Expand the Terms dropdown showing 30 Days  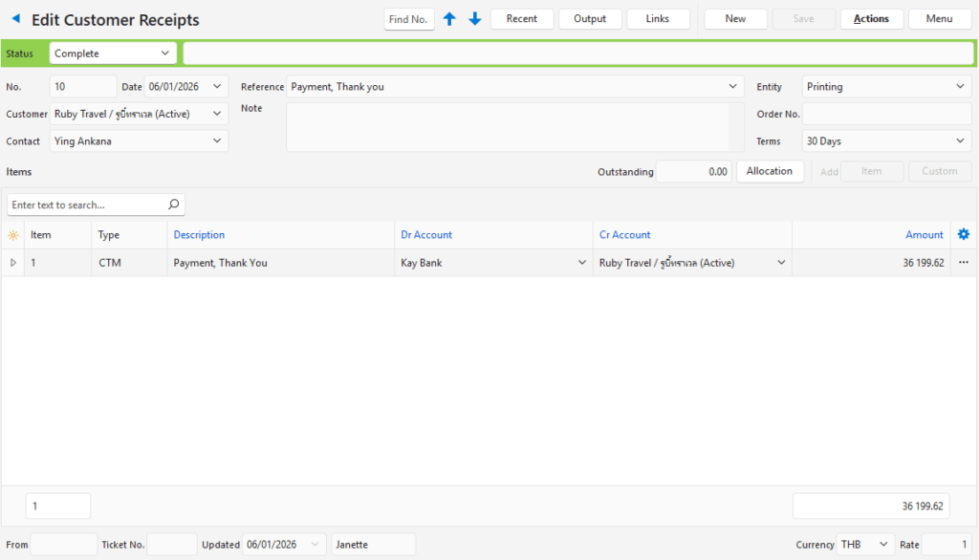pyautogui.click(x=960, y=141)
